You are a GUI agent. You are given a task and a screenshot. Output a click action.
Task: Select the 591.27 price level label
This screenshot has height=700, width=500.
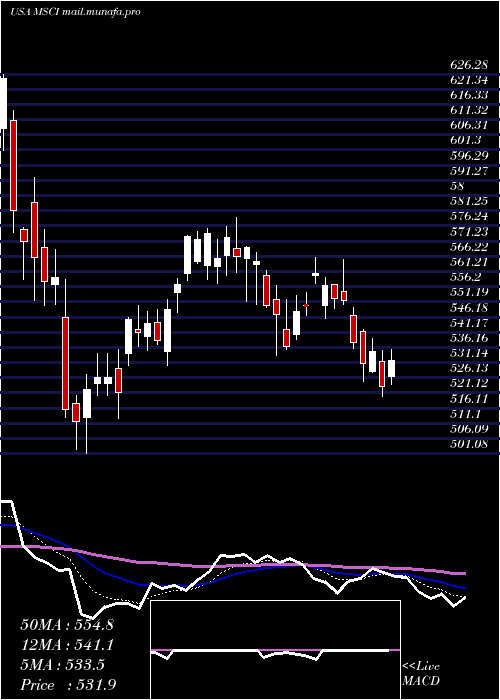pyautogui.click(x=469, y=171)
